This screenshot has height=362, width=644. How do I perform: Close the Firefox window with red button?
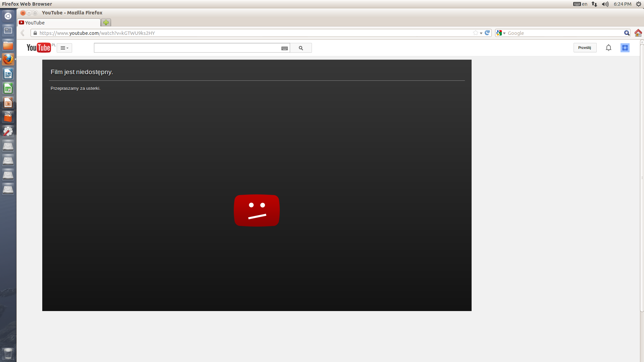pos(23,13)
